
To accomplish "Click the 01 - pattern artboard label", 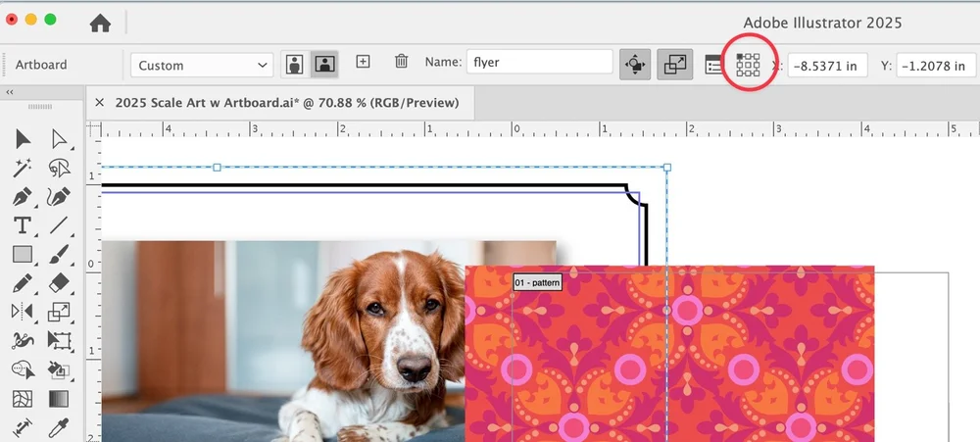I will [x=537, y=282].
